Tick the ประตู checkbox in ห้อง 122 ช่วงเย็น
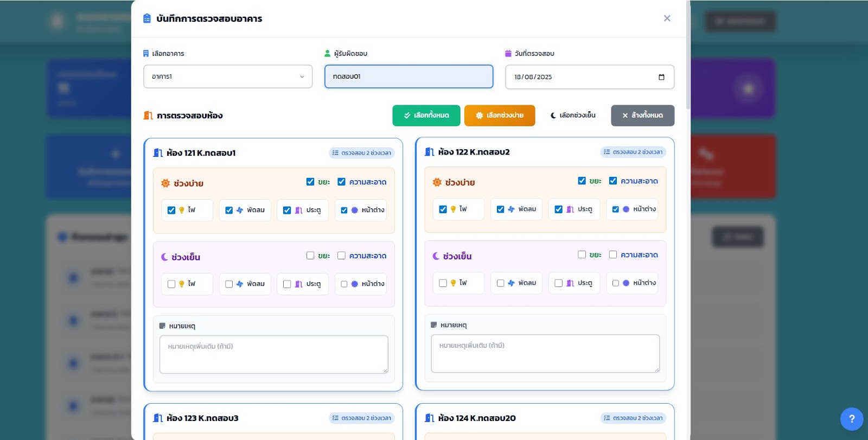868x440 pixels. 558,283
